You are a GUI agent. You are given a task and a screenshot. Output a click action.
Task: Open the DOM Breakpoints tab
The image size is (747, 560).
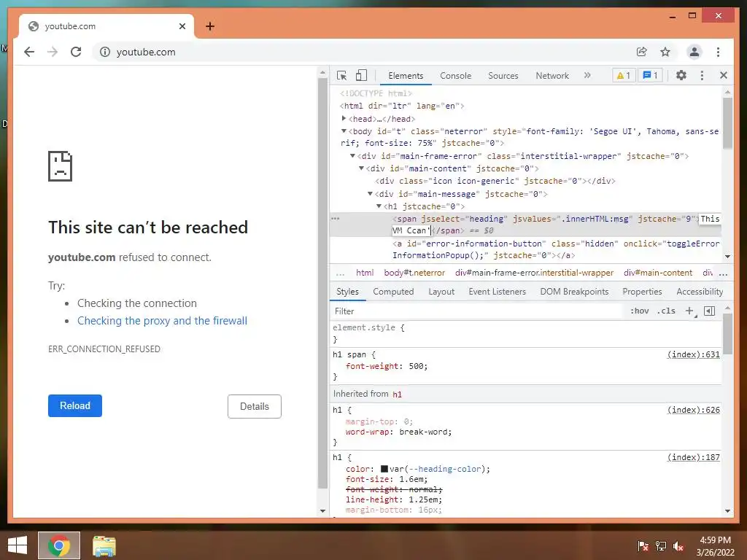574,292
